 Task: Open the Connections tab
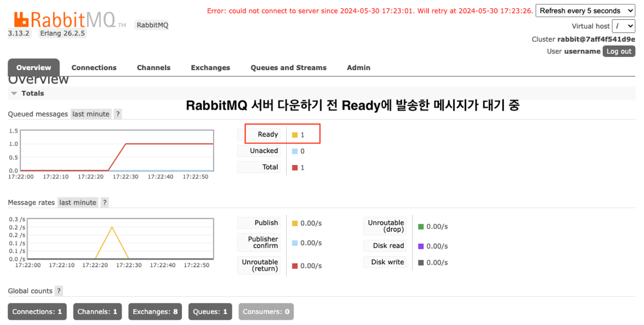coord(94,68)
